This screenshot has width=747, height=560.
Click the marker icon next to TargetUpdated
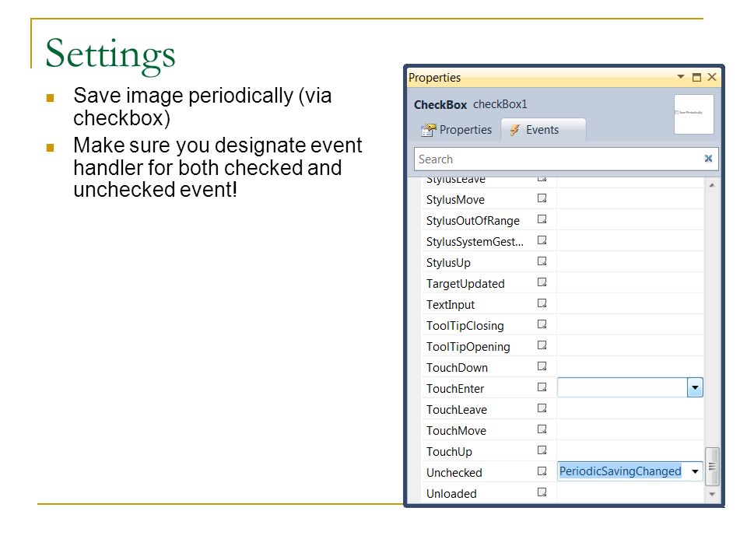(542, 282)
